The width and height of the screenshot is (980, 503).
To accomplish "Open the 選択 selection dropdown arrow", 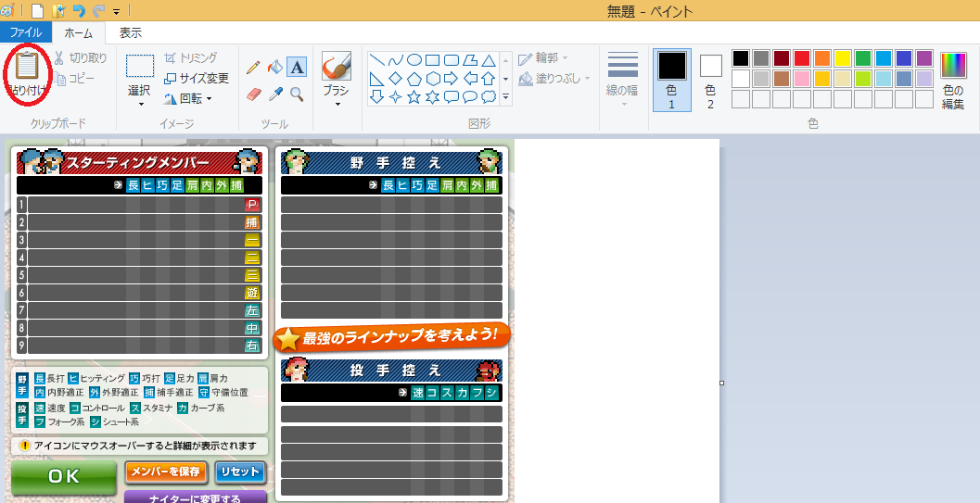I will (x=140, y=104).
